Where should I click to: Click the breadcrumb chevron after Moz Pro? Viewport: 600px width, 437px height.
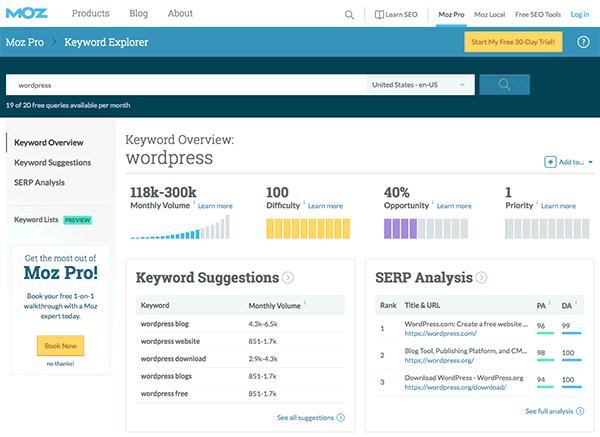(x=54, y=42)
